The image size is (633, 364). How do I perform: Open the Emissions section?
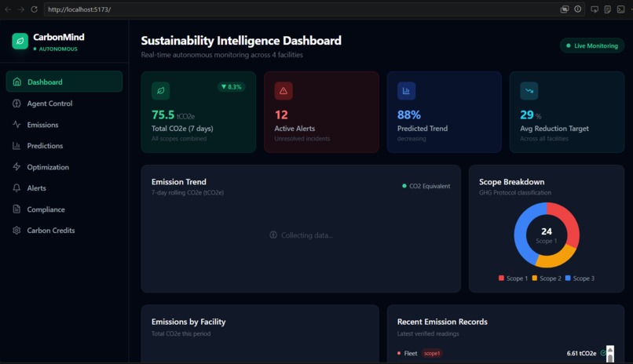(x=64, y=125)
